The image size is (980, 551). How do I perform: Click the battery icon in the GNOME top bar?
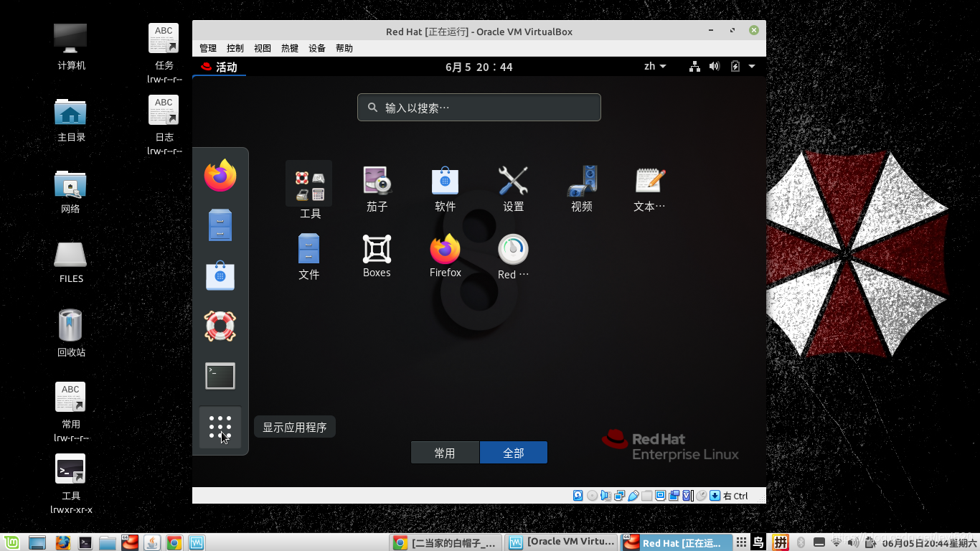coord(735,67)
